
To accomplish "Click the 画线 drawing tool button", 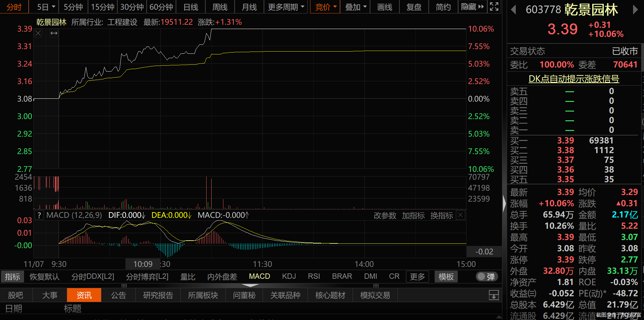I will (385, 7).
